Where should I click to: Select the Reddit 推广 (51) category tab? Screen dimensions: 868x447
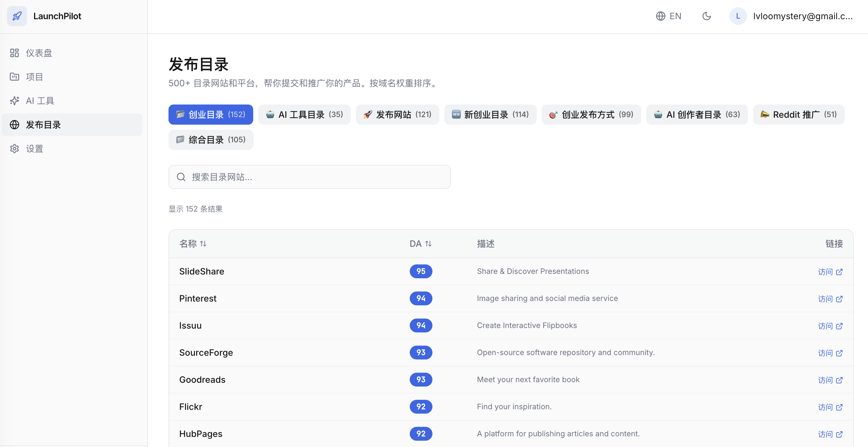pos(799,115)
